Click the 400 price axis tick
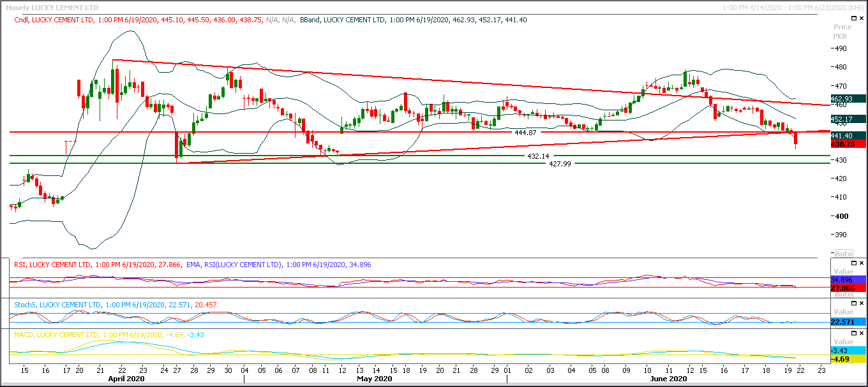 [x=842, y=216]
